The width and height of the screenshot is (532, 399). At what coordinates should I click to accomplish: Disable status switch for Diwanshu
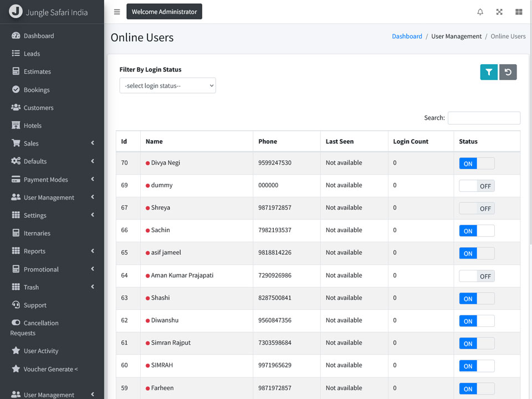pos(477,321)
